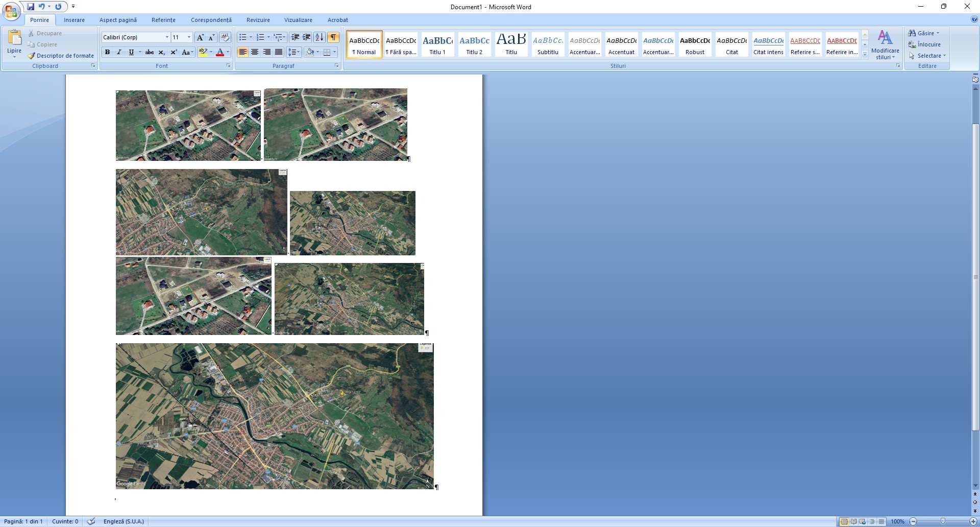Toggle Bold formatting
Image resolution: width=980 pixels, height=527 pixels.
point(107,52)
